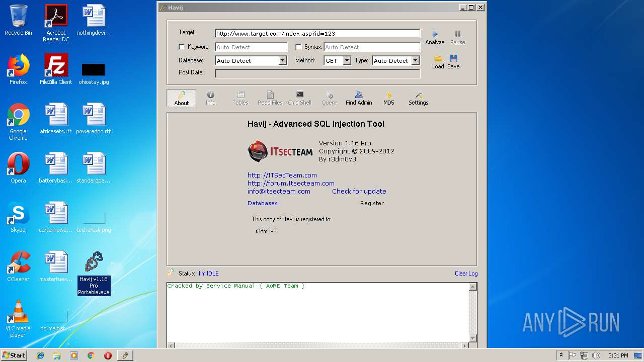Click the Save floppy disk icon

(x=454, y=58)
